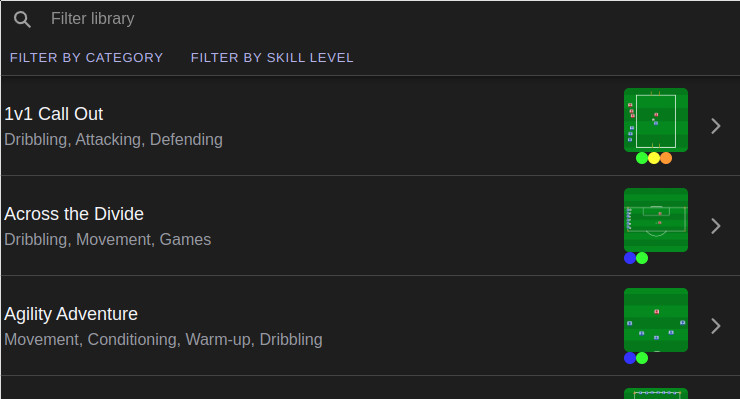740x399 pixels.
Task: Click the orange skill dot under 1v1 Call Out
Action: 666,158
